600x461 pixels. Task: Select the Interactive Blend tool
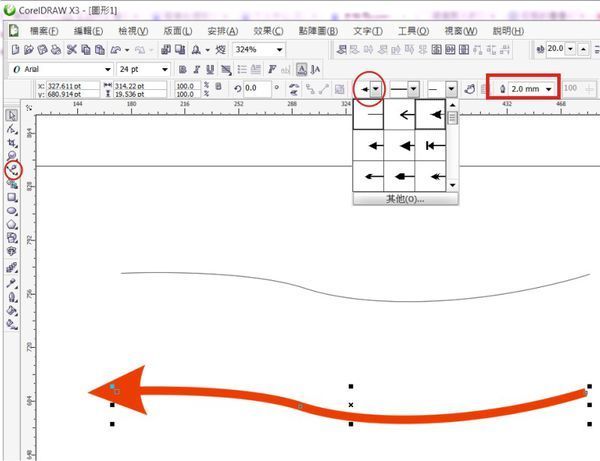coord(12,267)
